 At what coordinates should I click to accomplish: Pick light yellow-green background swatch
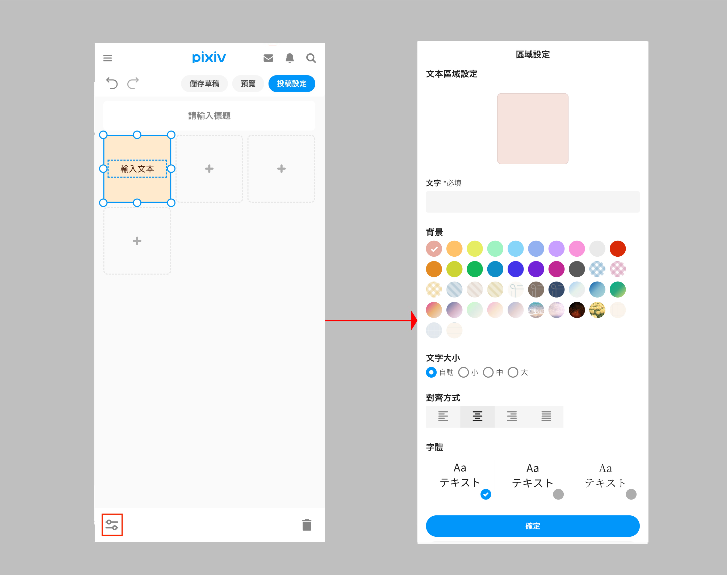click(x=475, y=249)
